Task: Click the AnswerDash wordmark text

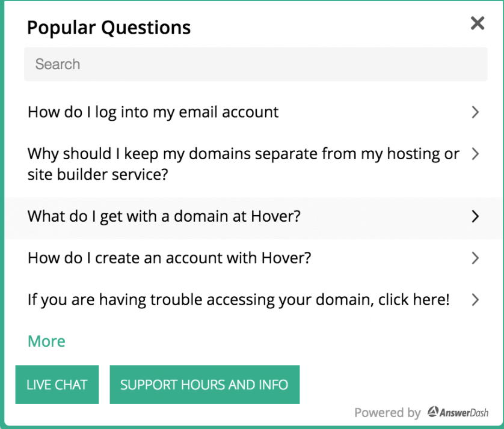Action: 464,413
